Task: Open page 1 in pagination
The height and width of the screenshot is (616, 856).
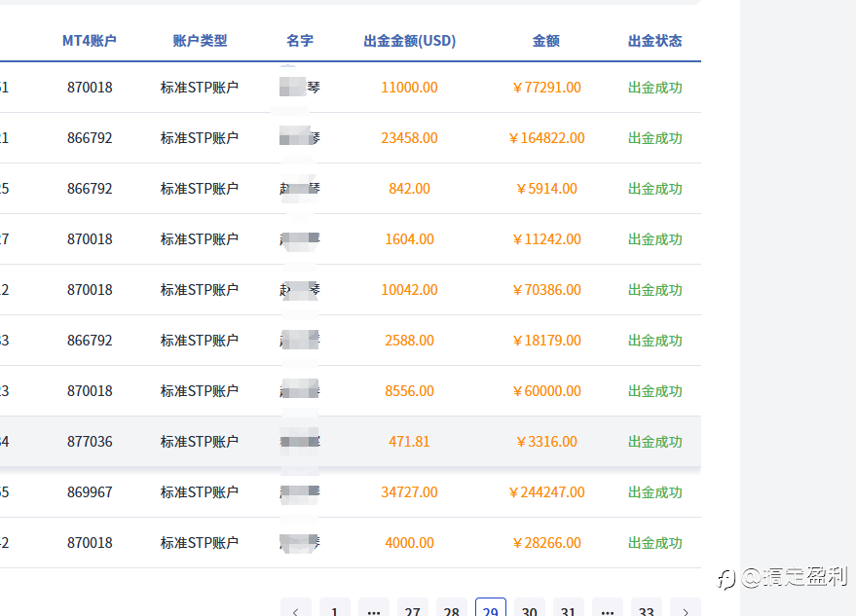Action: (335, 610)
